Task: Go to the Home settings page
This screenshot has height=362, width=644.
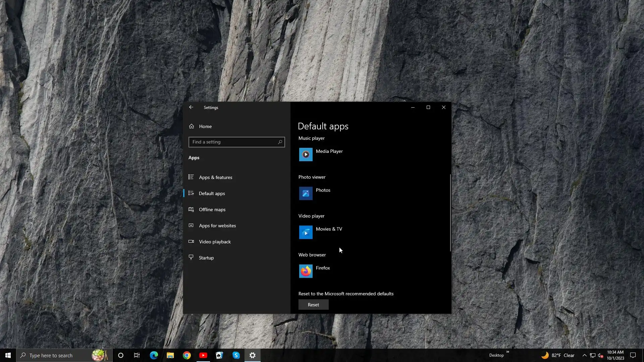Action: (205, 126)
